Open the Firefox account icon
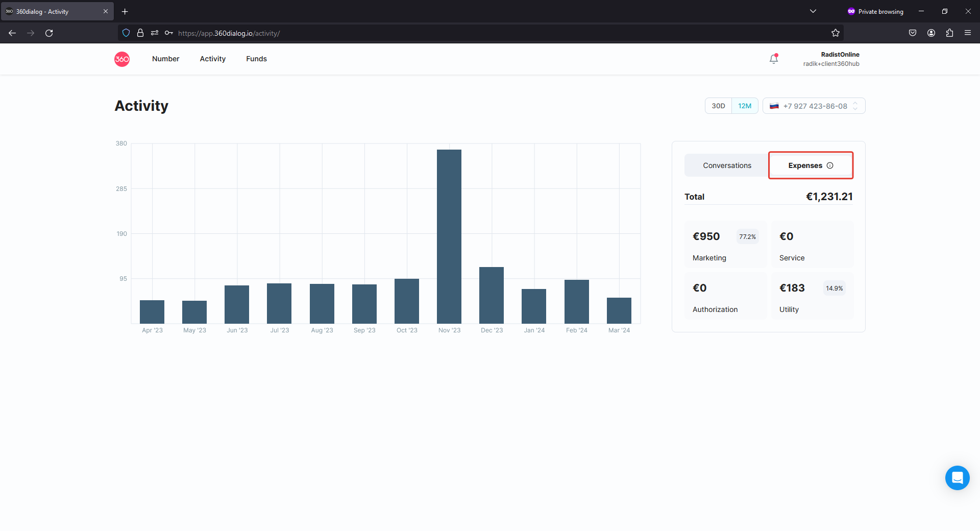980x531 pixels. (x=931, y=33)
